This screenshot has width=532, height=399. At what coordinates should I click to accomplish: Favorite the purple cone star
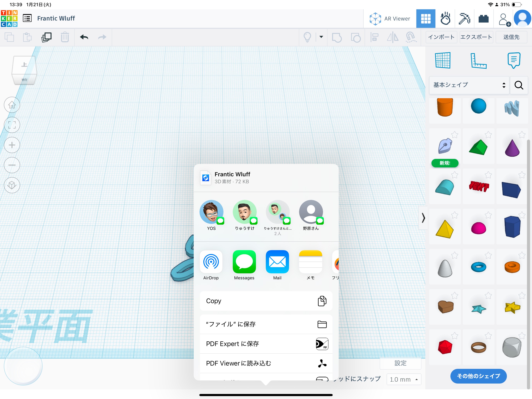pos(522,135)
